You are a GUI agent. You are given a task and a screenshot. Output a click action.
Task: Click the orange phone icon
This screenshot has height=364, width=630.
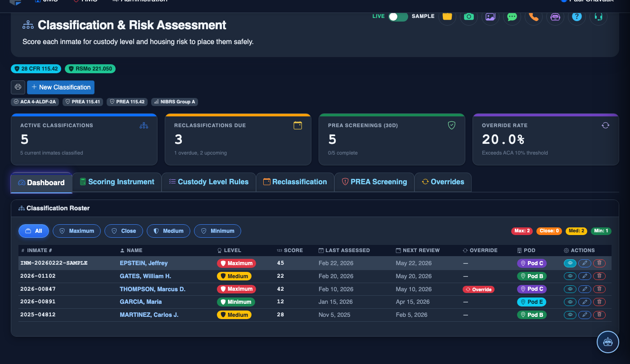[533, 17]
